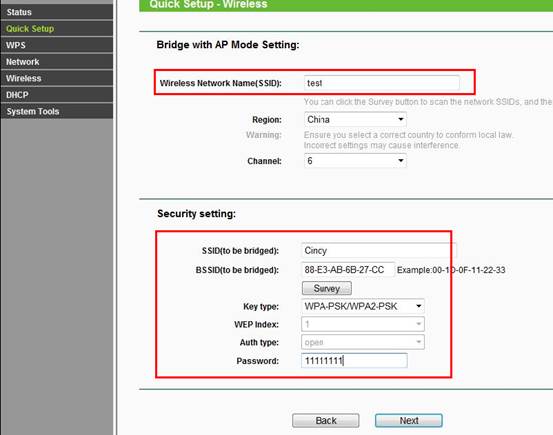Click the Wireless Network Name SSID field
Viewport: 553px width, 435px height.
click(382, 83)
